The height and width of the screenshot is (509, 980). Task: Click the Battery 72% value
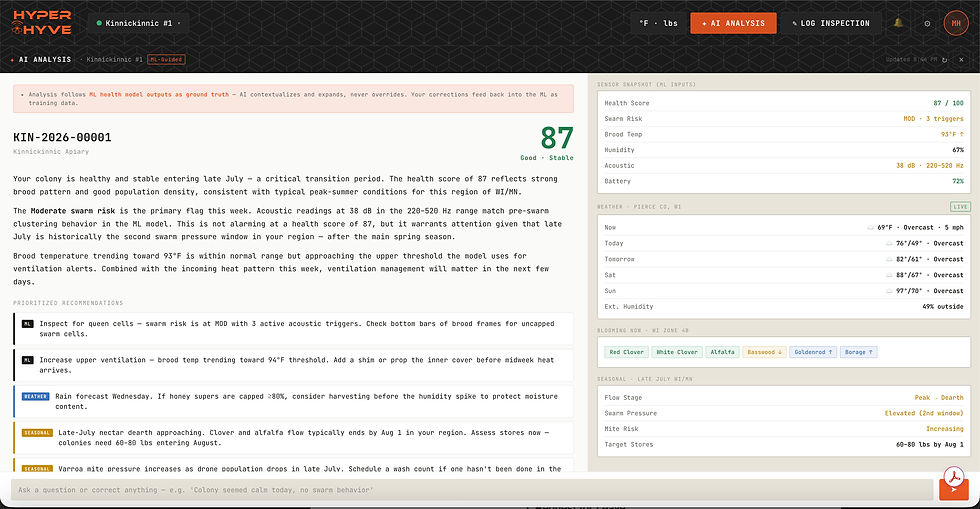[958, 181]
